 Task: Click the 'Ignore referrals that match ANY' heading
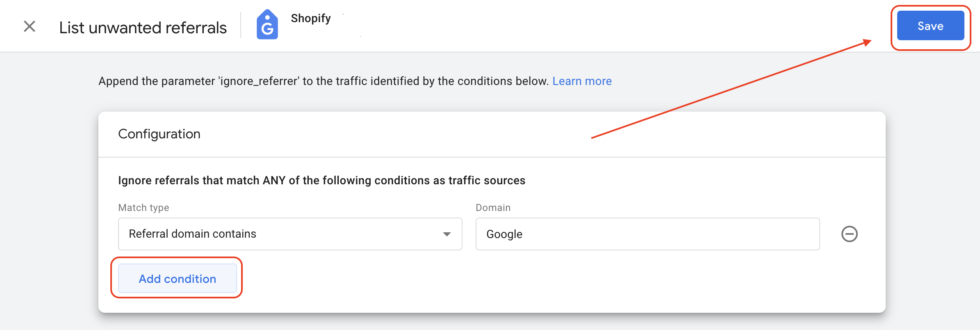pyautogui.click(x=321, y=180)
